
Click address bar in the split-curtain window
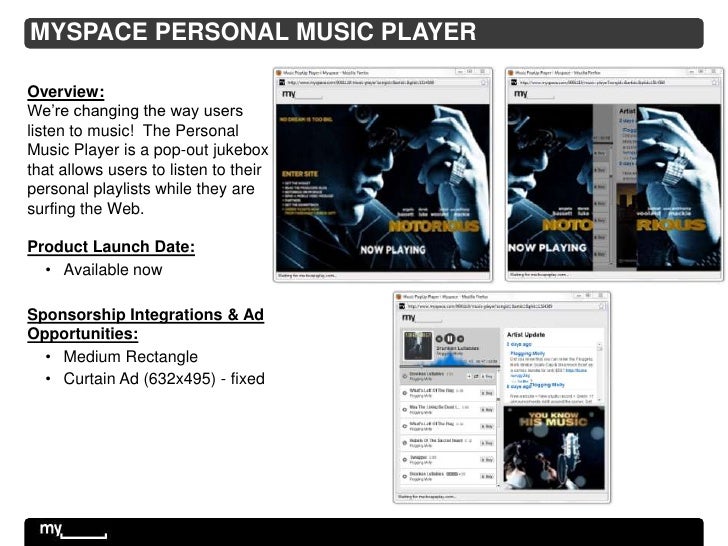click(x=611, y=82)
